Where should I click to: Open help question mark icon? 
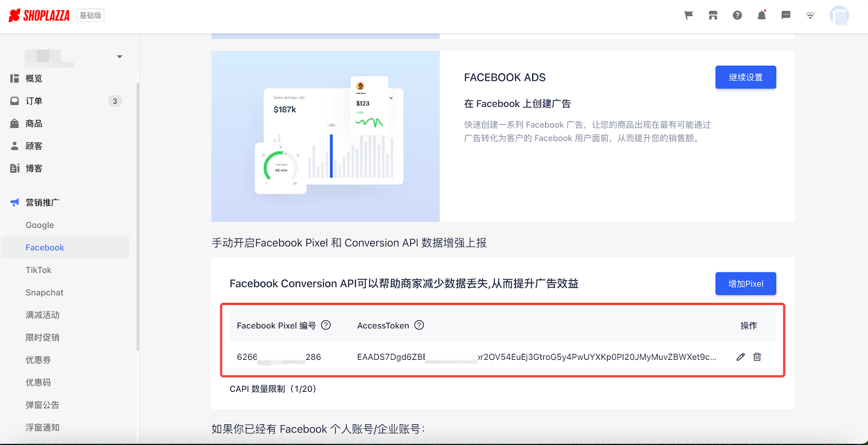click(737, 15)
